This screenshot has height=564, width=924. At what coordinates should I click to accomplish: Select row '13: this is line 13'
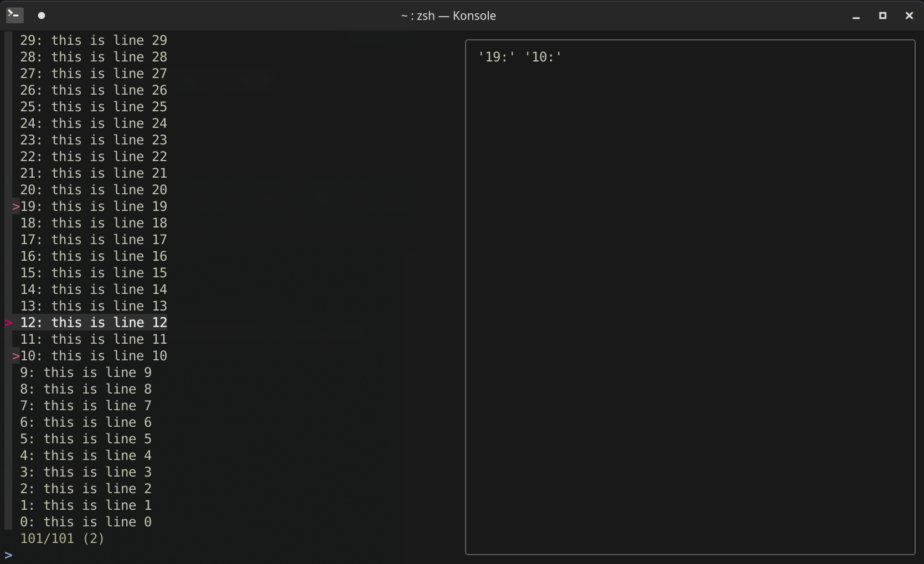94,306
